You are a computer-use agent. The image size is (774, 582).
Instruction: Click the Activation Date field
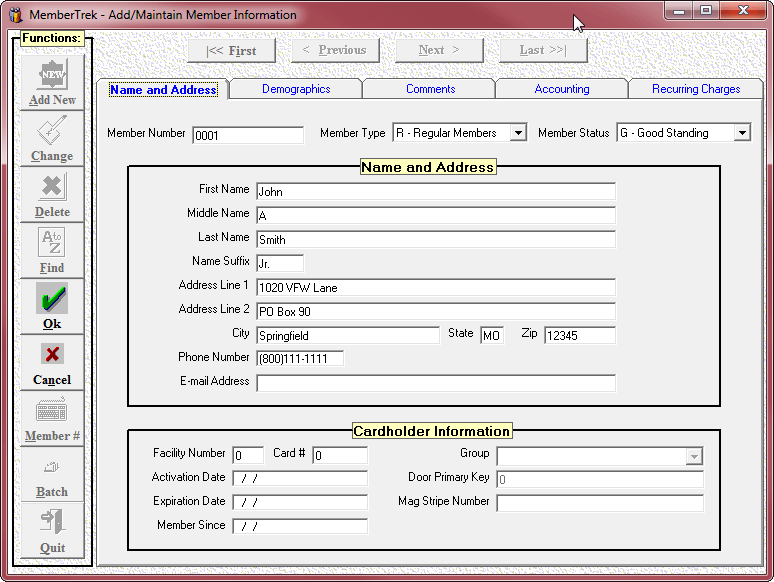(300, 478)
